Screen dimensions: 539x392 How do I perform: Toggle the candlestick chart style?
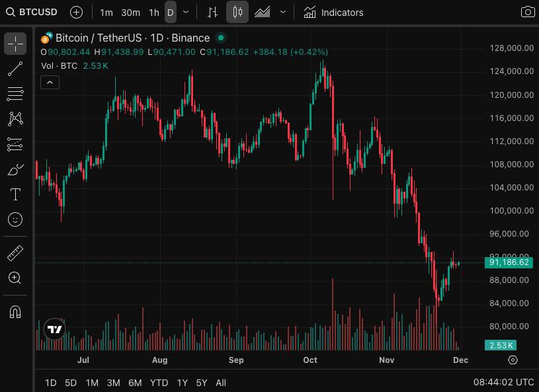point(237,13)
